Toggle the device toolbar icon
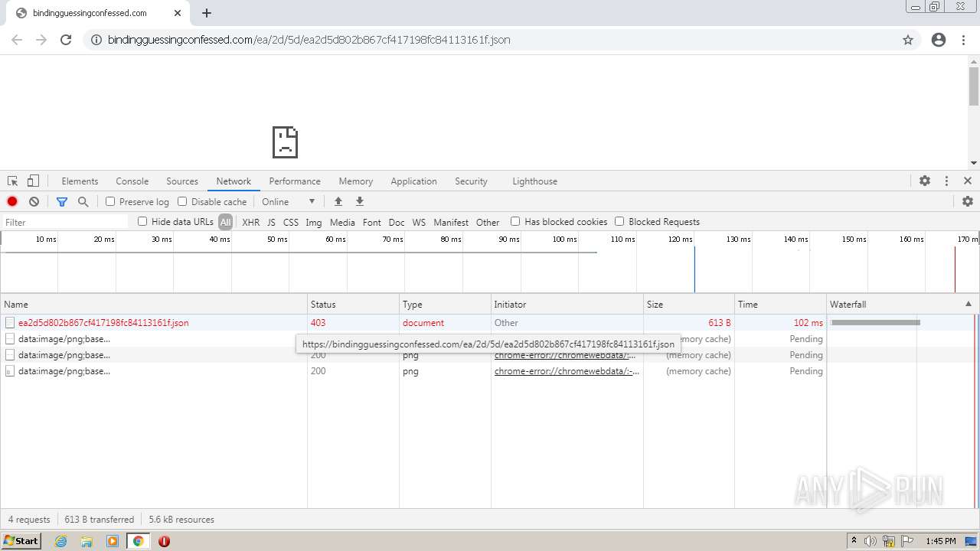980x551 pixels. pyautogui.click(x=33, y=181)
